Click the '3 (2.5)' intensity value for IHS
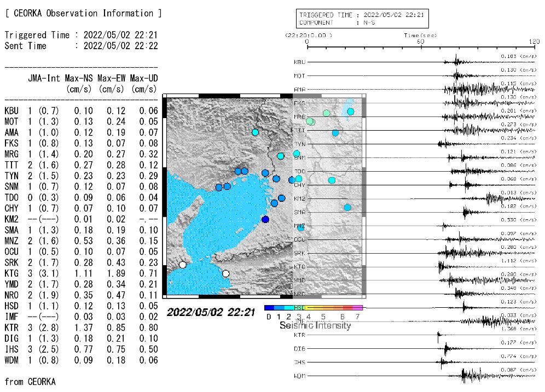 [43, 349]
